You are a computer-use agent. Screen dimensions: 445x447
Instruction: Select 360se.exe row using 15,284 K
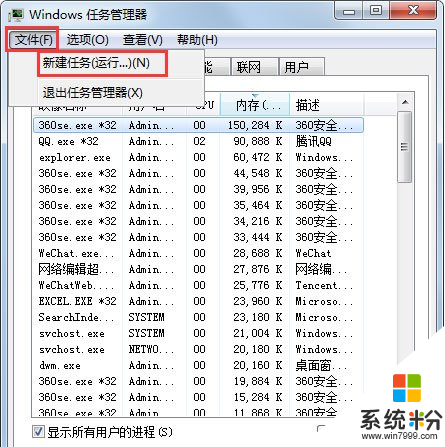coord(198,397)
